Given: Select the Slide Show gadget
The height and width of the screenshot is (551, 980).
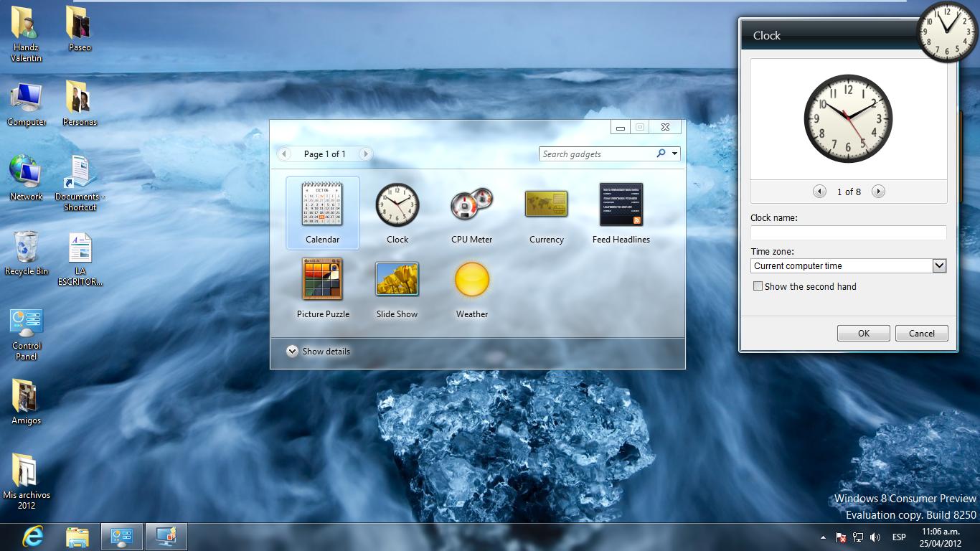Looking at the screenshot, I should click(397, 280).
